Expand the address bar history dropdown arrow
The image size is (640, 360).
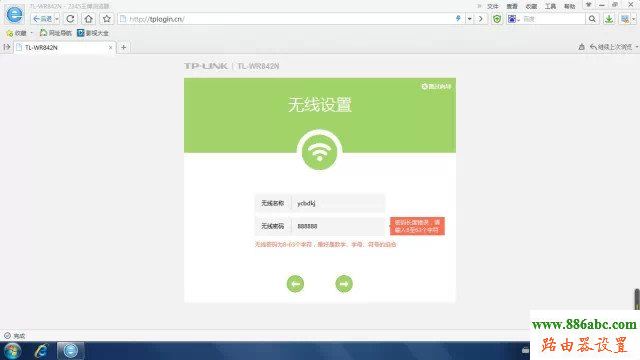[x=469, y=19]
